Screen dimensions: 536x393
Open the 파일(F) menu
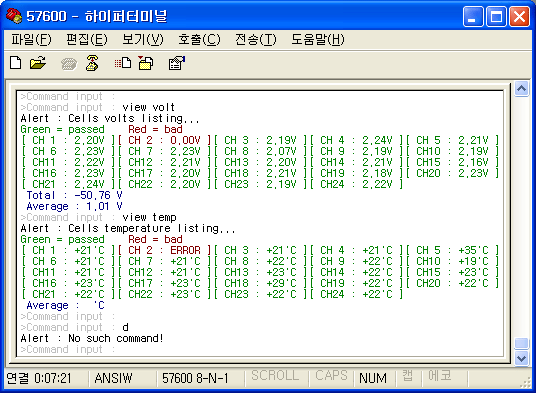pos(31,40)
